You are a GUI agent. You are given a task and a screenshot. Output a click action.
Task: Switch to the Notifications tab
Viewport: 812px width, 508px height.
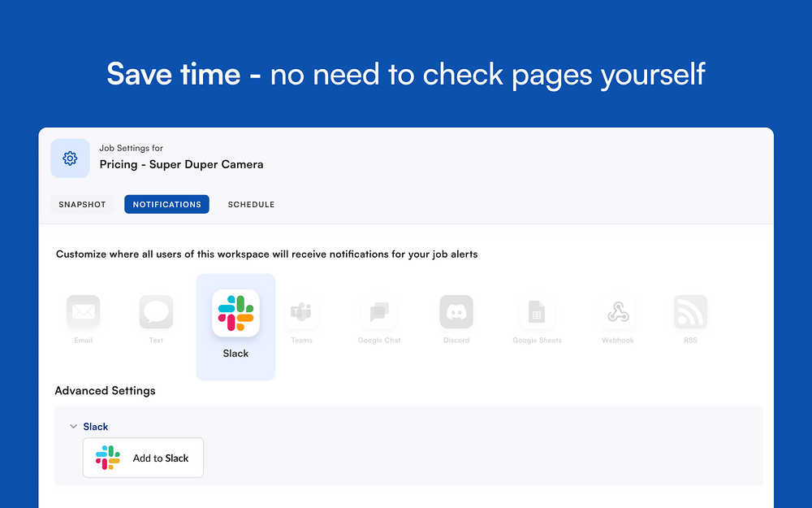[166, 204]
